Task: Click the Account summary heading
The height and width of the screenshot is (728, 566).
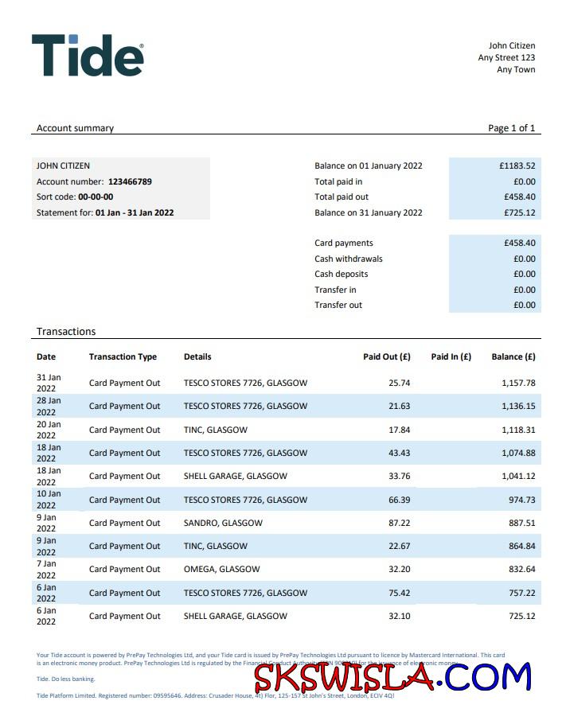Action: click(75, 128)
